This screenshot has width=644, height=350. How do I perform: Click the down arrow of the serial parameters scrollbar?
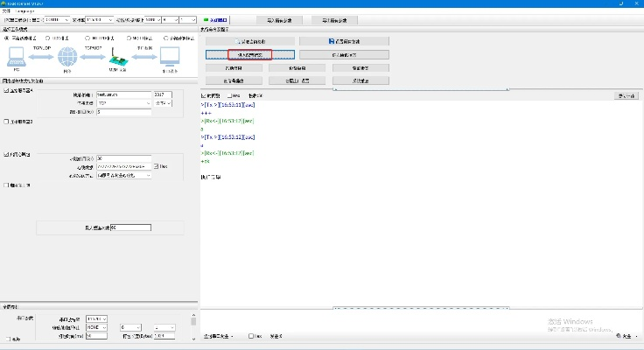(x=193, y=339)
